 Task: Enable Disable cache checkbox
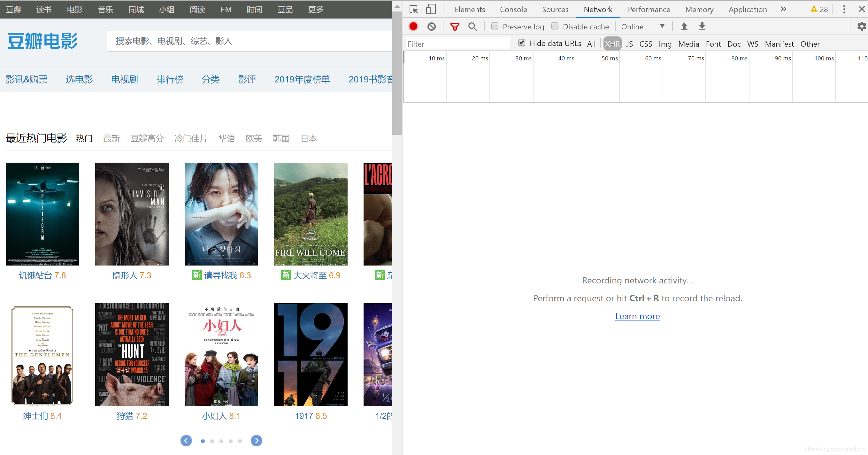point(555,26)
